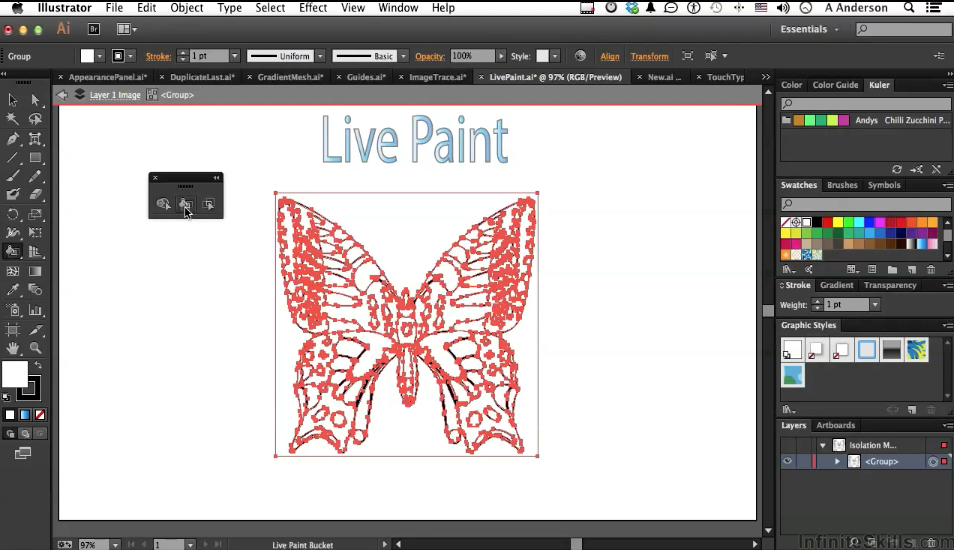Select the Paintbrush tool
This screenshot has width=954, height=550.
tap(13, 176)
